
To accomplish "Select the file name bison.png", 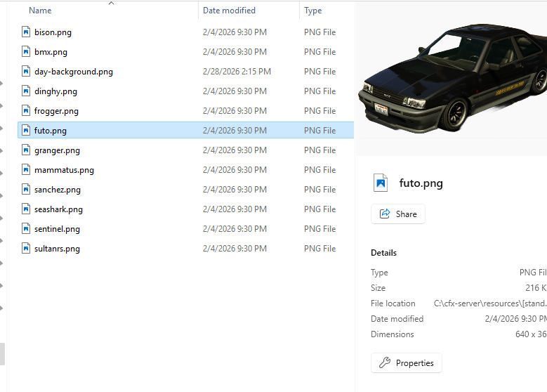I will point(53,32).
